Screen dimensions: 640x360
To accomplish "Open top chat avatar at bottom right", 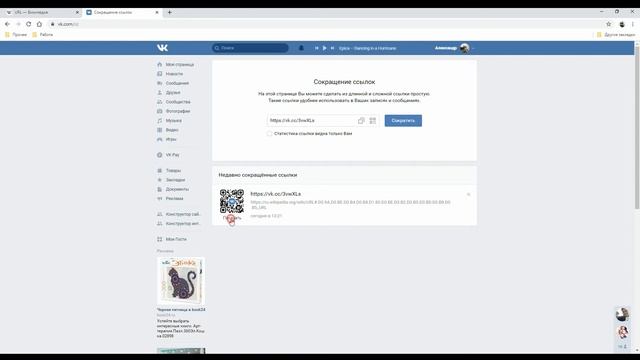I will [622, 314].
